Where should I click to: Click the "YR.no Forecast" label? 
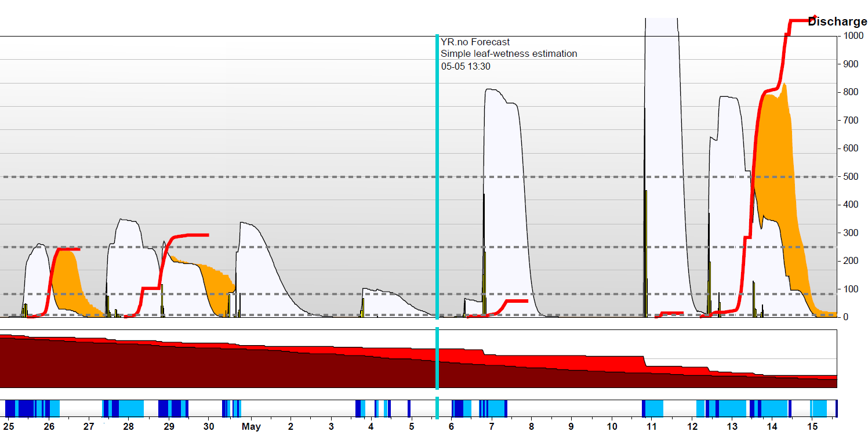click(475, 42)
